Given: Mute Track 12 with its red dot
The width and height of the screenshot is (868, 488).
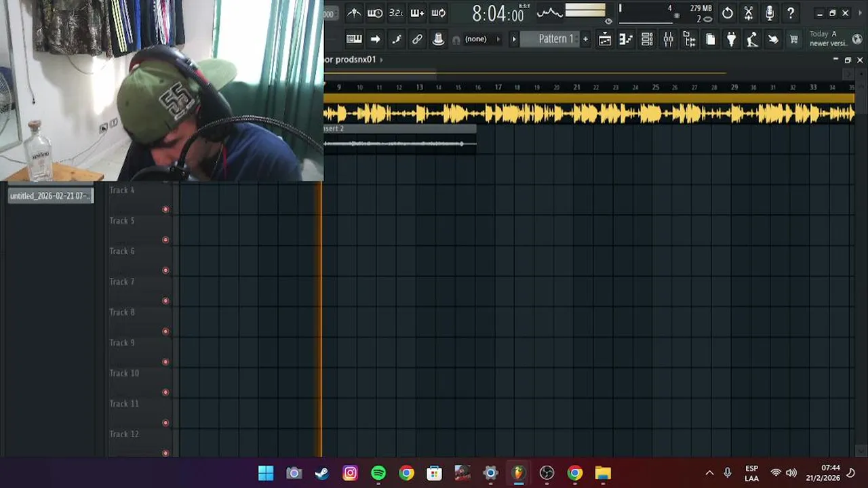Looking at the screenshot, I should click(x=165, y=452).
